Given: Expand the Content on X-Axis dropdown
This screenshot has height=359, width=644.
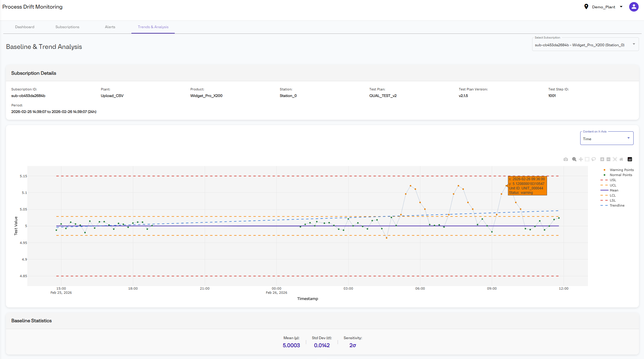Looking at the screenshot, I should pos(606,139).
